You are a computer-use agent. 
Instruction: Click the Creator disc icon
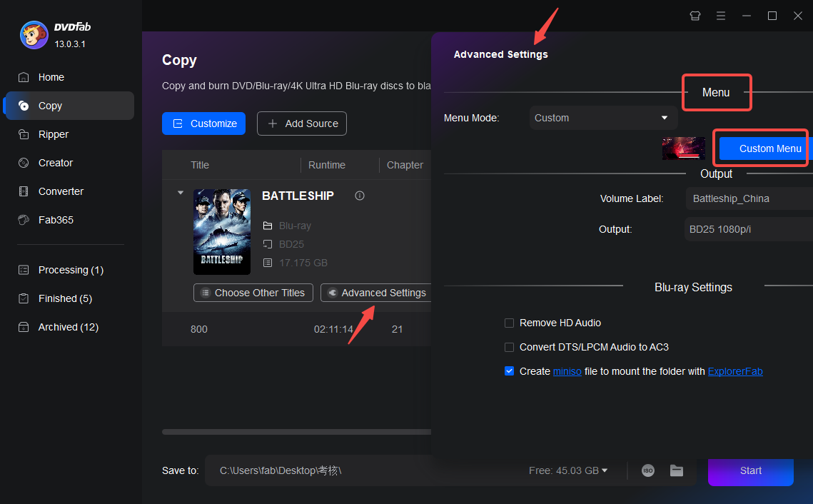24,163
